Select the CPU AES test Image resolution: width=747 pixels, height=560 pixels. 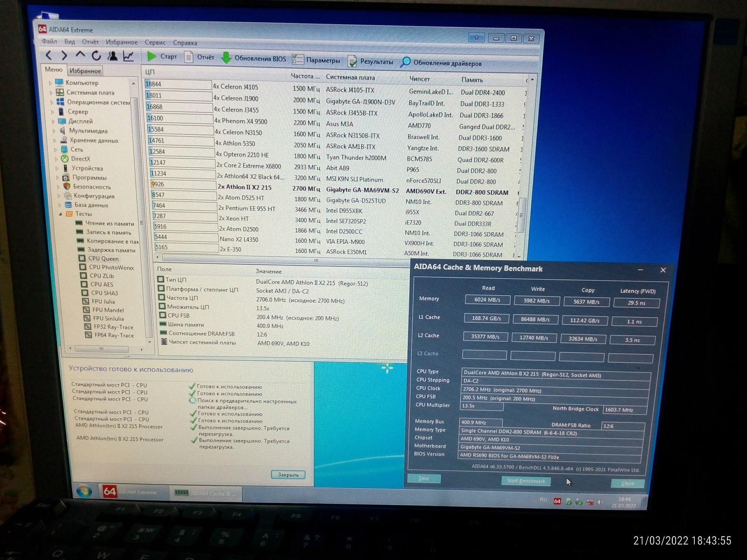coord(97,284)
